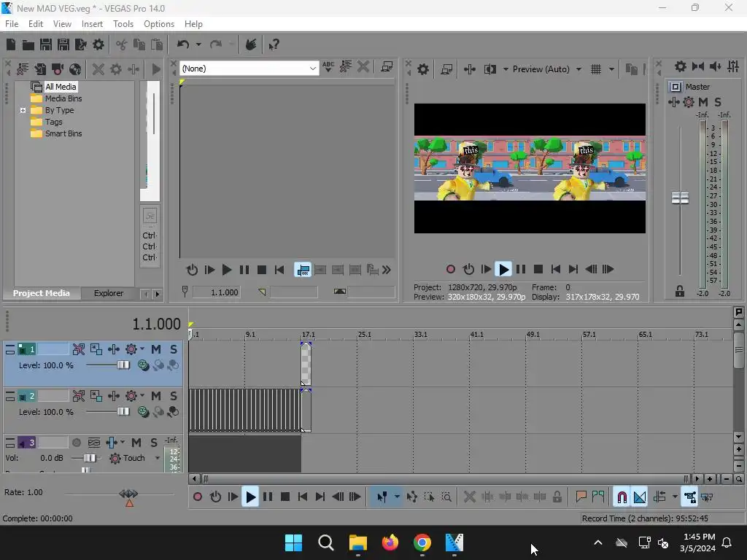Open track 1 automation settings dropdown
This screenshot has height=560, width=747.
[x=142, y=349]
